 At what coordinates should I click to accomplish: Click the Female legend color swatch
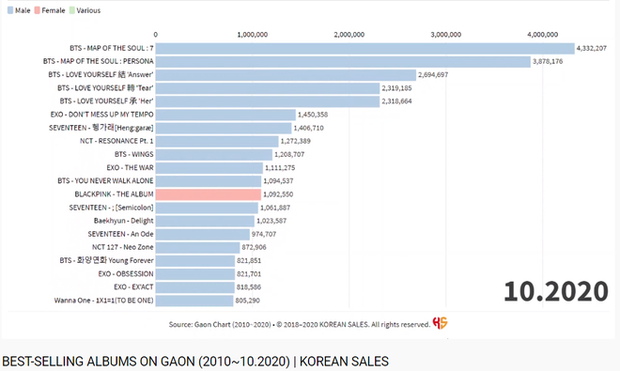(x=37, y=10)
